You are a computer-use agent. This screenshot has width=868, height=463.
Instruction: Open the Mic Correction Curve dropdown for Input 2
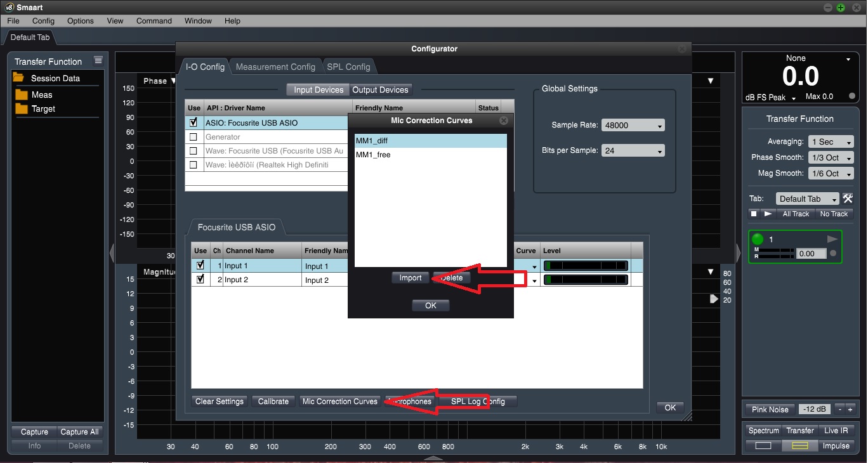[534, 280]
